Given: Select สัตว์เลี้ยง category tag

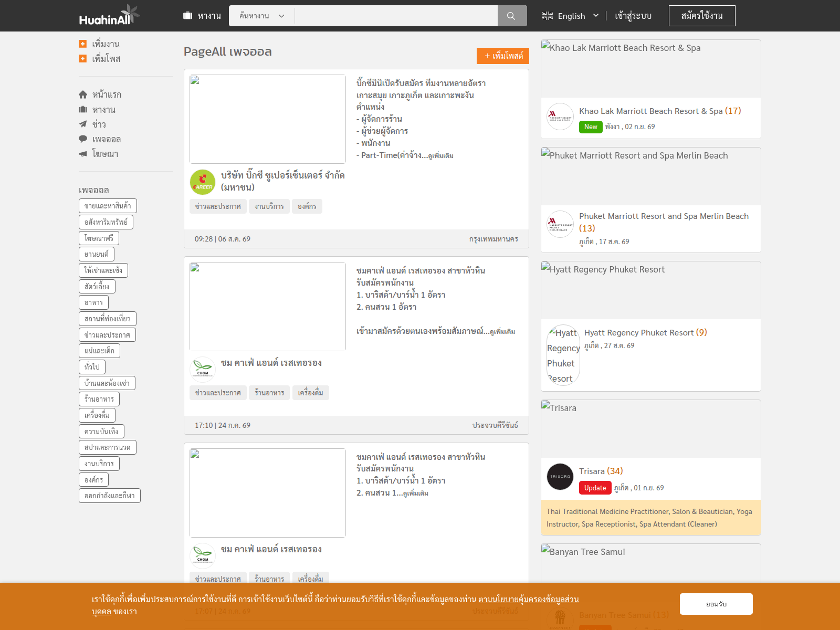Looking at the screenshot, I should pos(97,287).
